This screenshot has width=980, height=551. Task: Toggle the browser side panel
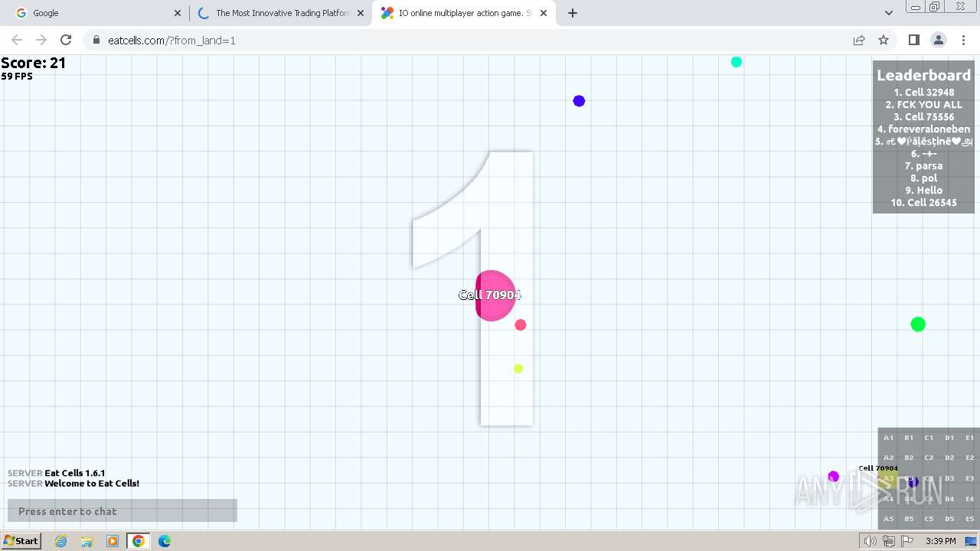point(913,40)
